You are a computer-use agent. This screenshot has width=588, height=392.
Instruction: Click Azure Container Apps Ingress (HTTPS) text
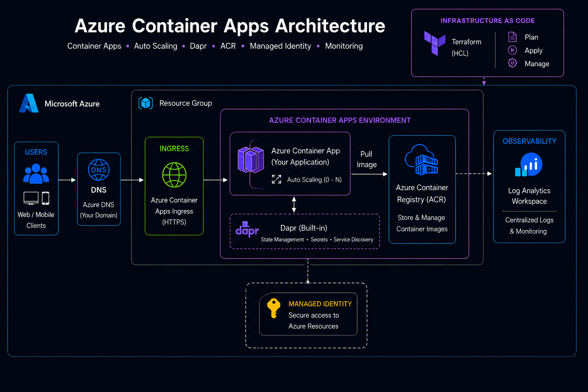(x=174, y=211)
